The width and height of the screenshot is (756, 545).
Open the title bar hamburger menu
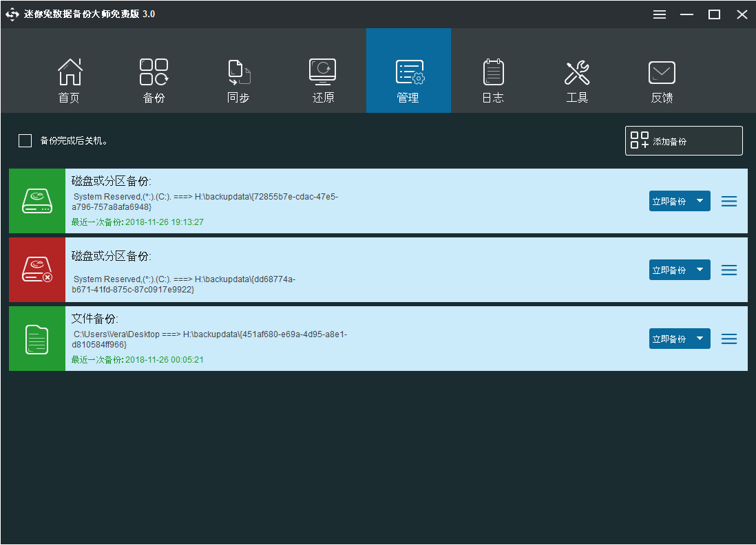(x=660, y=14)
